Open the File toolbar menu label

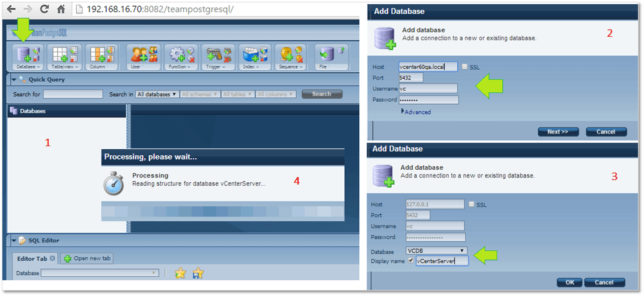(x=324, y=67)
